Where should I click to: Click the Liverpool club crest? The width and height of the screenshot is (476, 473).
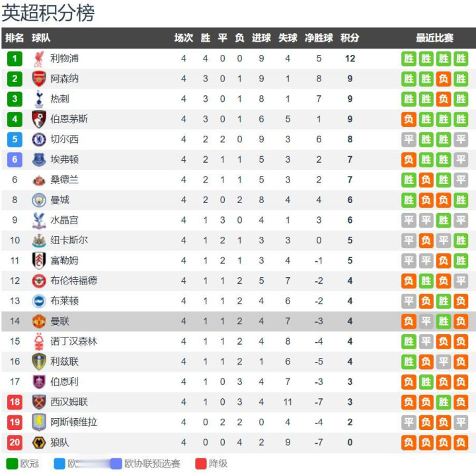(39, 59)
